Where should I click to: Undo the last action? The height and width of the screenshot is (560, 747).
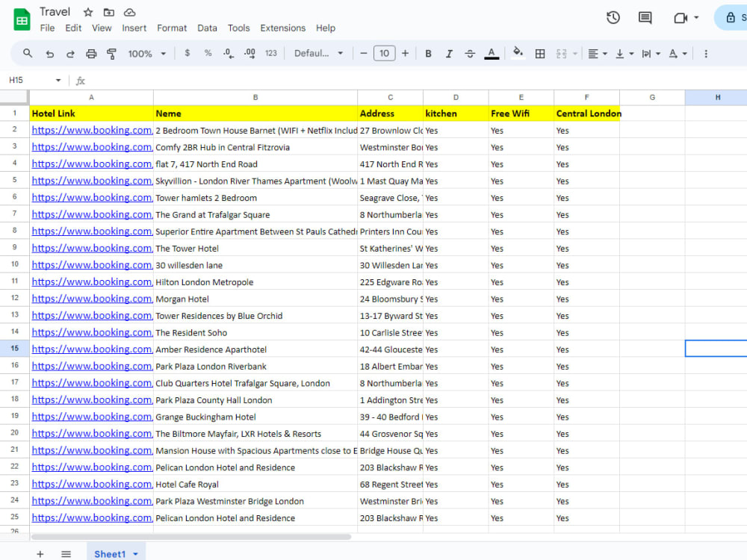point(49,54)
